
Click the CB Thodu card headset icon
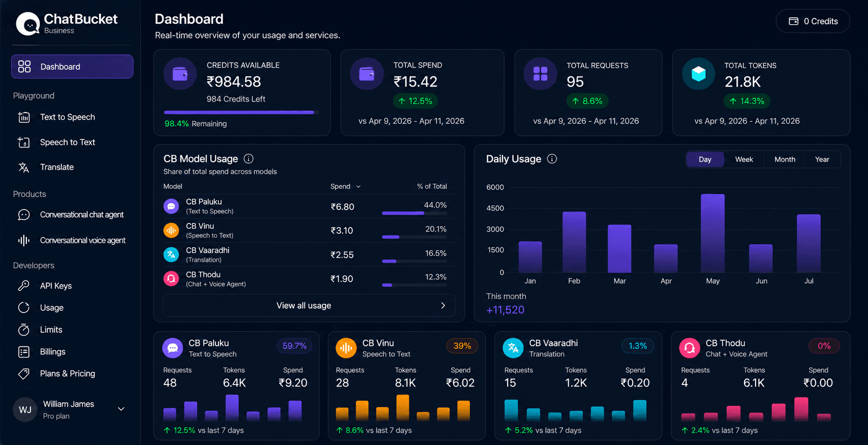[690, 348]
